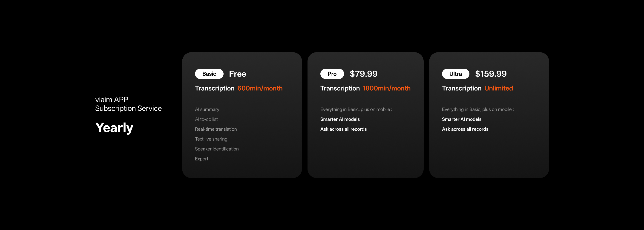The image size is (644, 230).
Task: Click Ask across all records in Pro card
Action: [343, 129]
